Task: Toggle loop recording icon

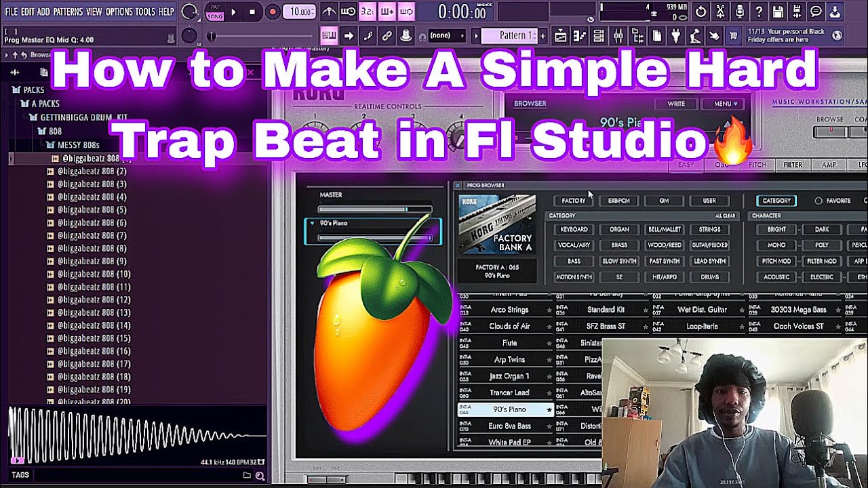Action: (406, 12)
